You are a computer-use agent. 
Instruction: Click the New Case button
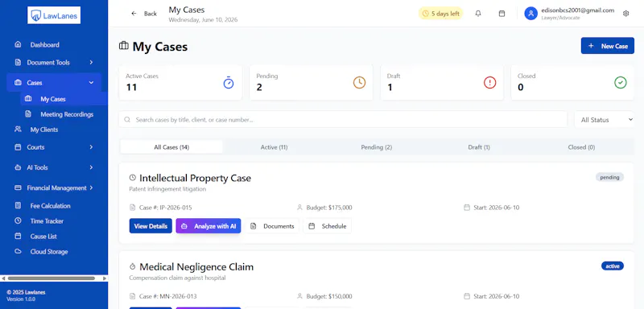coord(608,46)
